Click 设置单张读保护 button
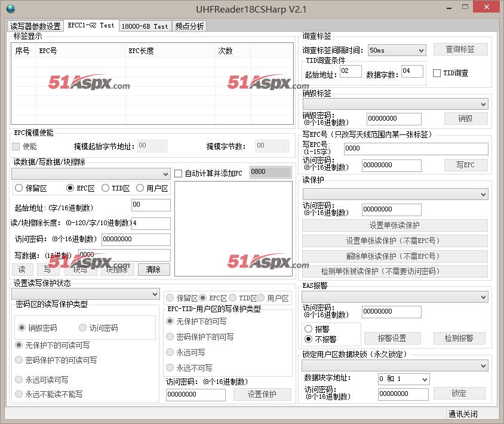Image resolution: width=504 pixels, height=424 pixels. coord(395,226)
